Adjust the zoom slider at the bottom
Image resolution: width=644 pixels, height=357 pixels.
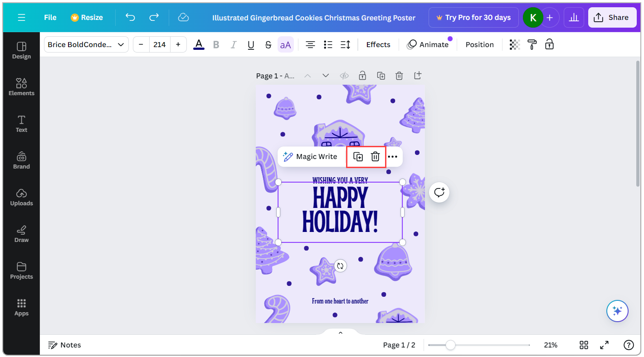click(x=449, y=345)
